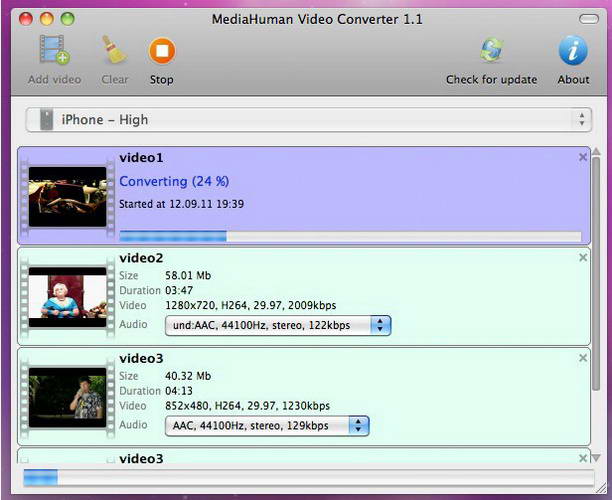
Task: Click the scroll up arrow of video list
Action: (x=596, y=151)
